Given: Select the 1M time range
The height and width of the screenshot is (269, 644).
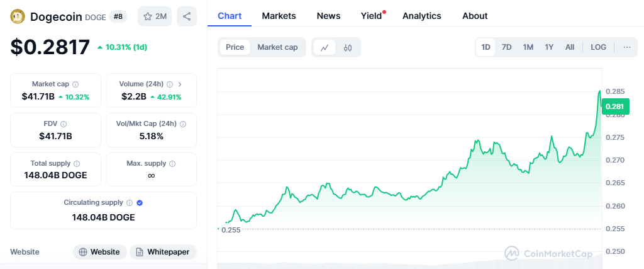Looking at the screenshot, I should 528,47.
